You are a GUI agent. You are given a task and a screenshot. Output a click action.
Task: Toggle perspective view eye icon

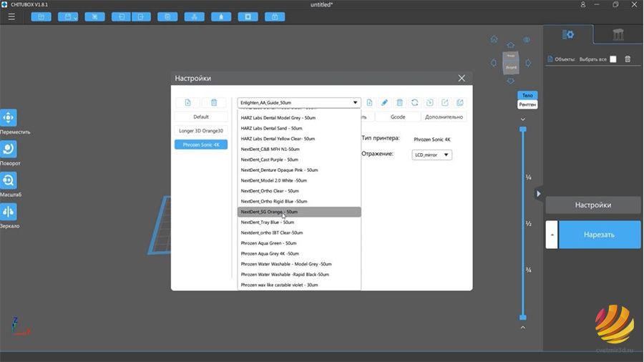tap(527, 40)
